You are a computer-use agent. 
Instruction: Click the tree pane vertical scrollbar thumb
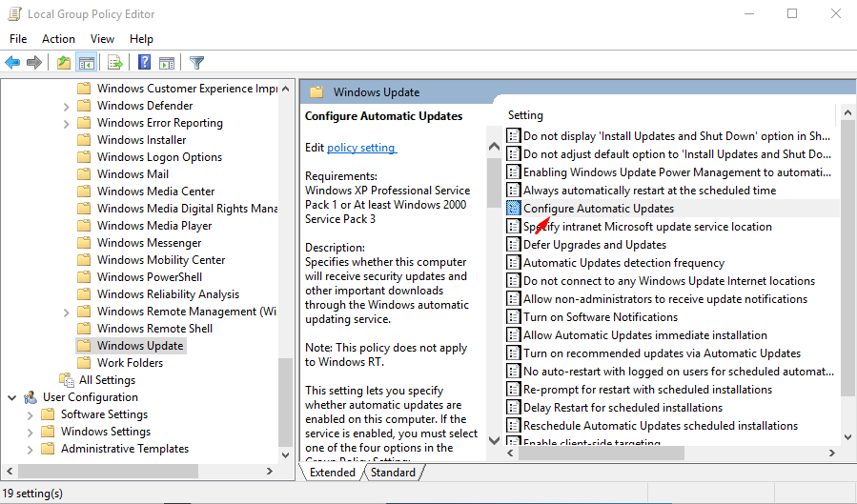click(285, 402)
